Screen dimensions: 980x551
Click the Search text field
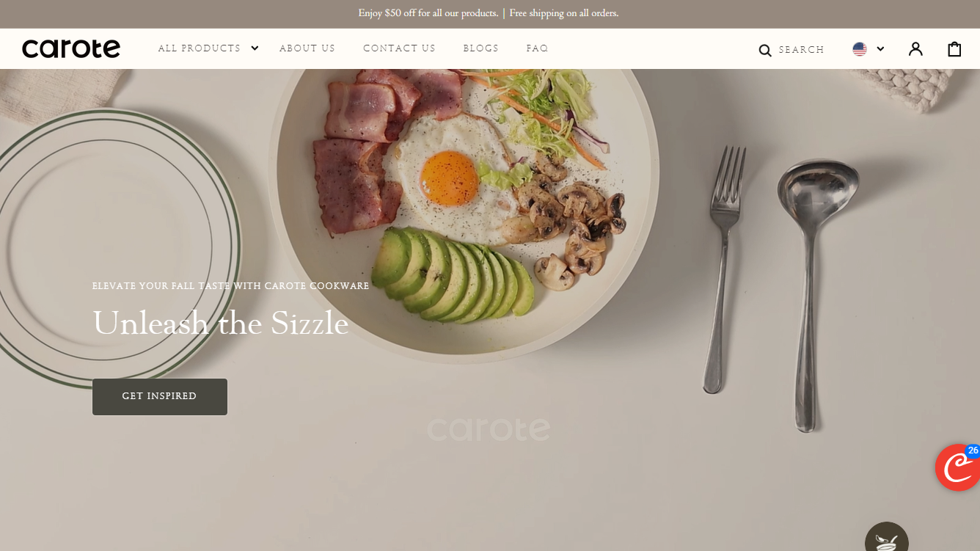[x=801, y=50]
